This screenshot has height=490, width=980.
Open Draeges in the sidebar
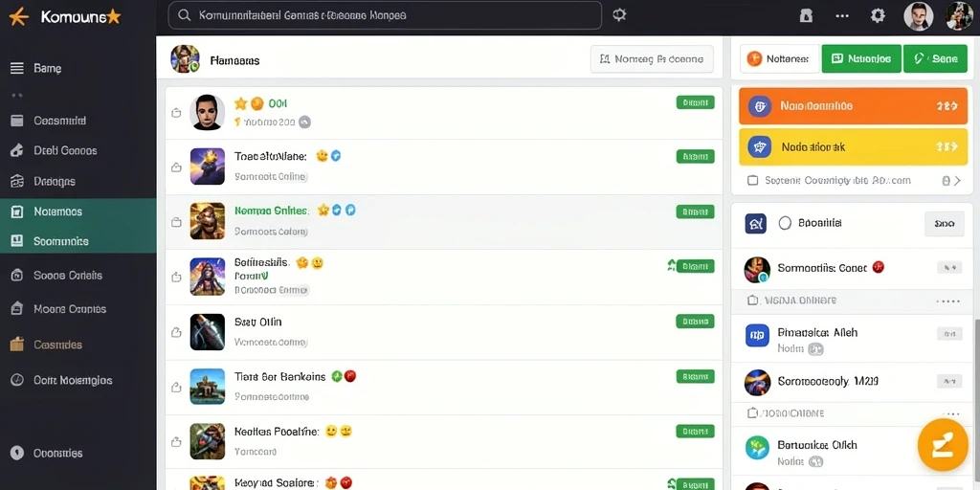coord(78,181)
